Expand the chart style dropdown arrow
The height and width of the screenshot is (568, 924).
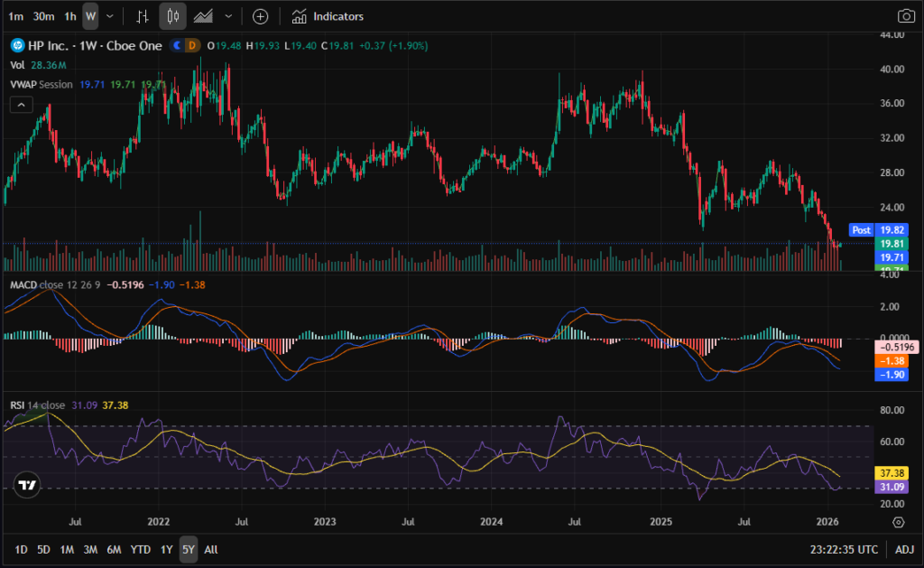click(228, 16)
